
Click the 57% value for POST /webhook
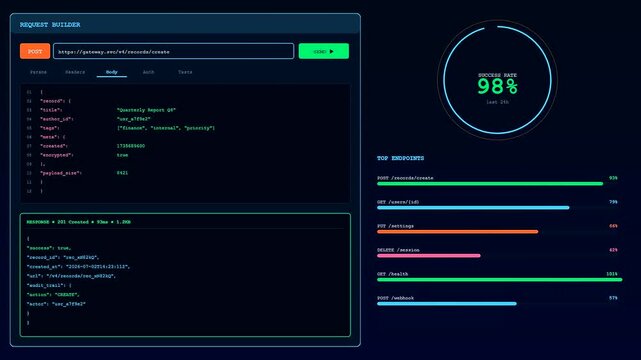[x=613, y=298]
